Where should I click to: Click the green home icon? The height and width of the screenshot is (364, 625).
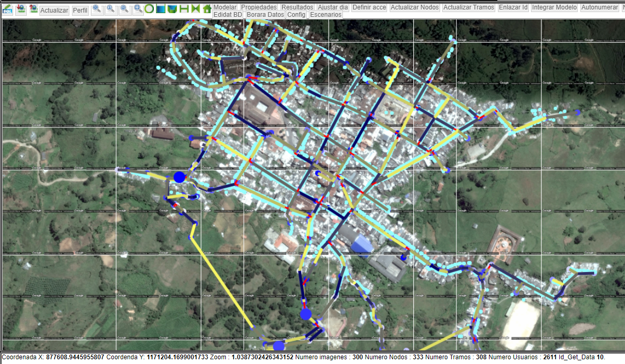coord(207,9)
